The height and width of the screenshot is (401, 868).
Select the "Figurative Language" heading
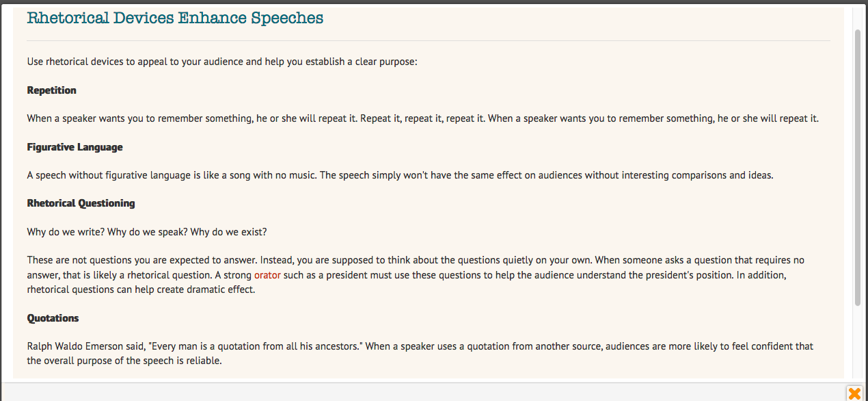click(x=75, y=147)
